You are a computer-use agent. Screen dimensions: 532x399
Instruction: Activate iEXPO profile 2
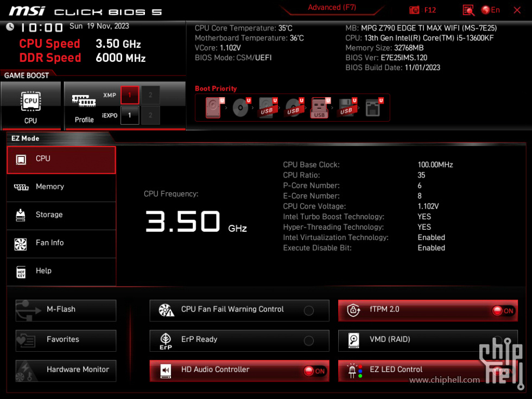click(x=150, y=115)
